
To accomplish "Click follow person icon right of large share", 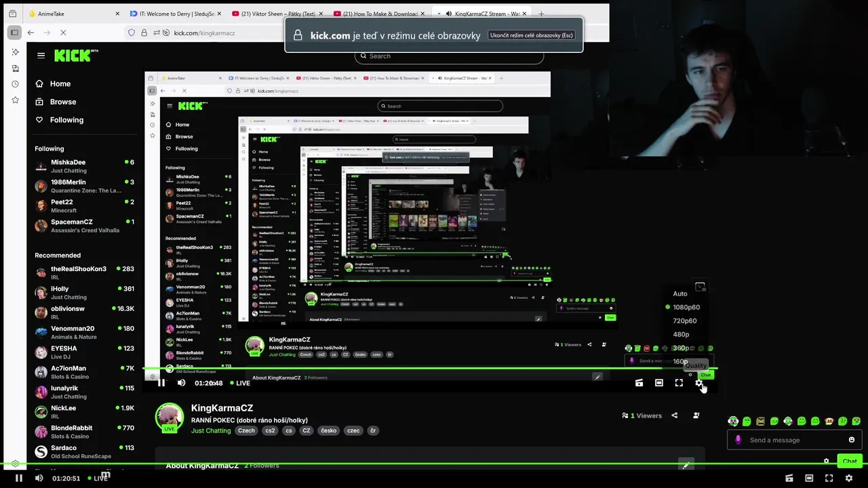I will [696, 415].
